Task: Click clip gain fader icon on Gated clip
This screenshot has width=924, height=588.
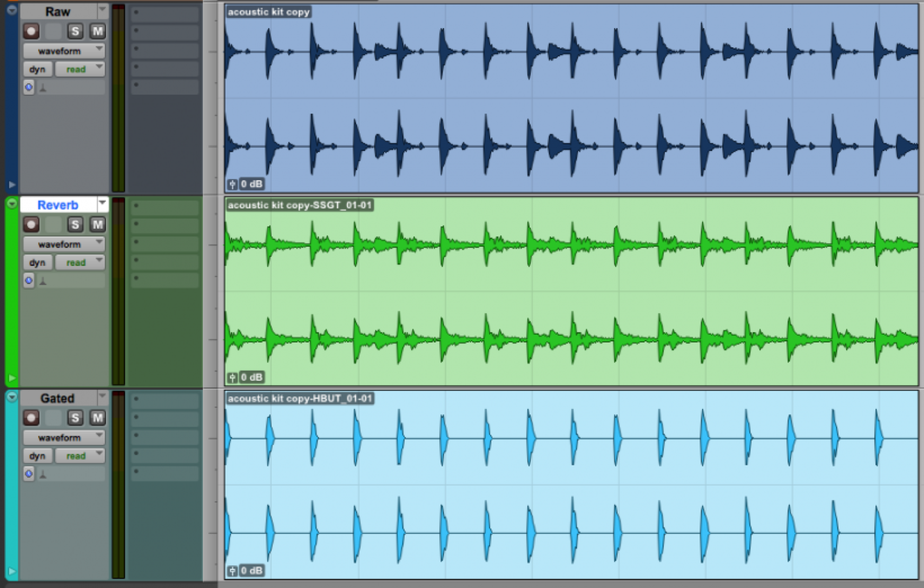Action: point(232,571)
